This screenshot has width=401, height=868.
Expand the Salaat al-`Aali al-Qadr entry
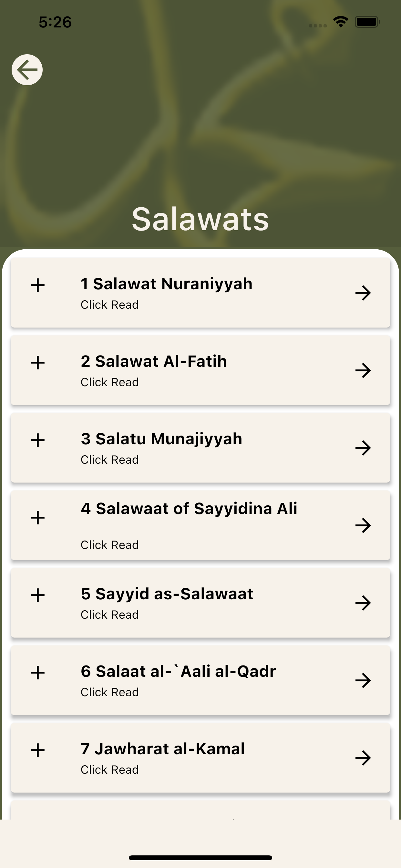coord(38,673)
